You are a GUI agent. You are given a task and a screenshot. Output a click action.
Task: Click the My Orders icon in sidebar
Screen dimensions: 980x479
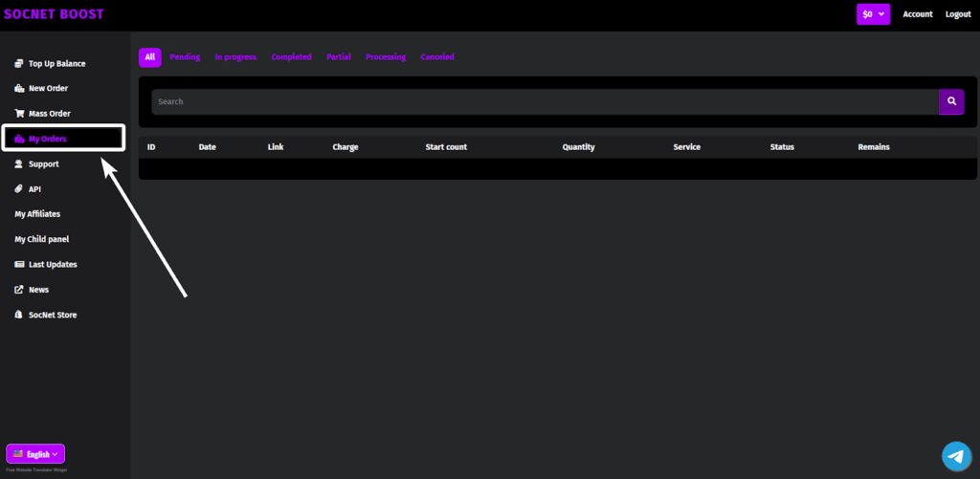19,140
